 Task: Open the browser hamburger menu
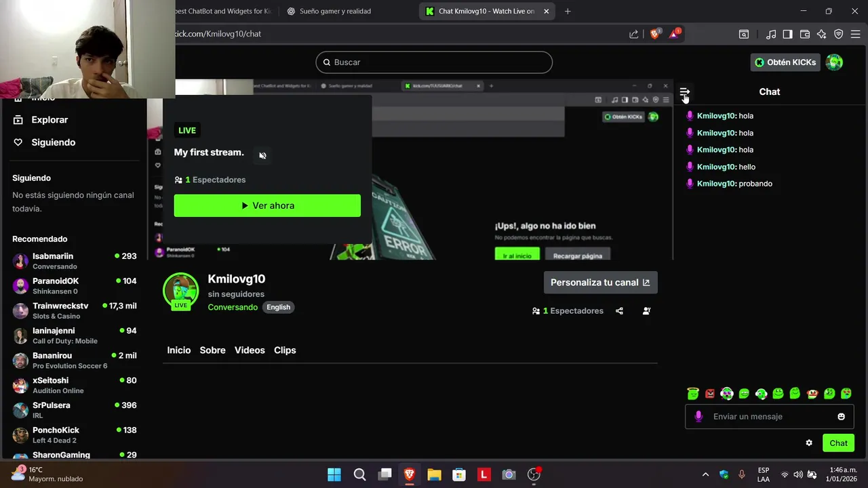pos(855,34)
